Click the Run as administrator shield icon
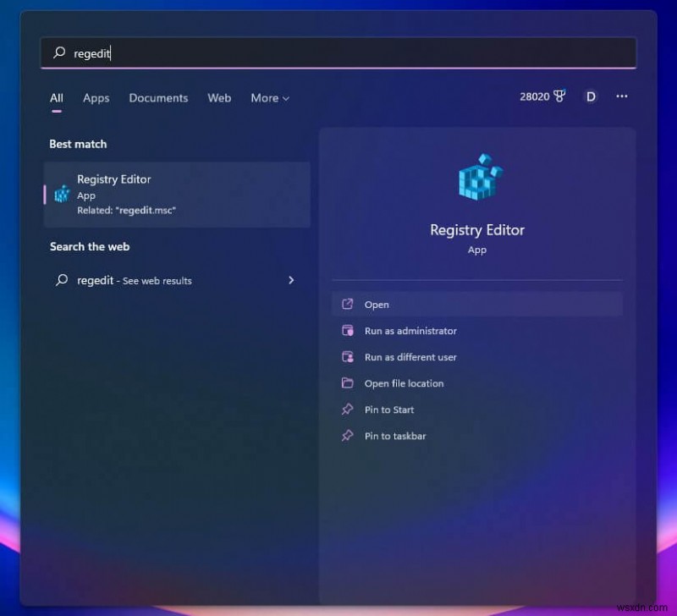 pyautogui.click(x=349, y=331)
